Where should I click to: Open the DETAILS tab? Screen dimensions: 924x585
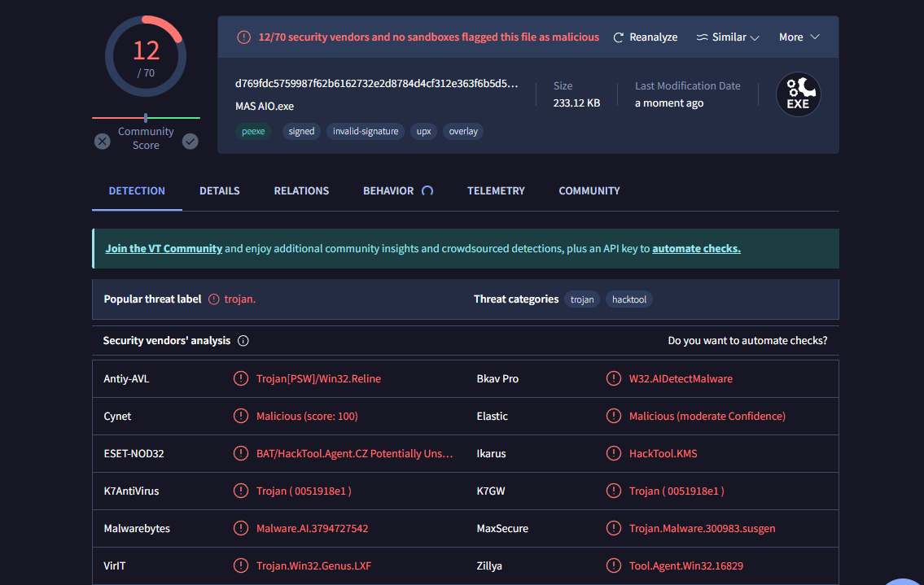tap(219, 191)
